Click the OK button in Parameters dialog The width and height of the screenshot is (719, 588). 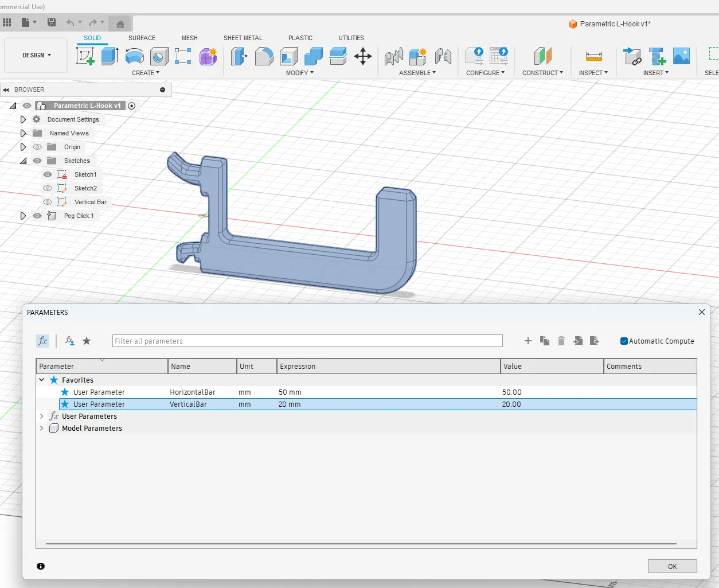coord(672,566)
